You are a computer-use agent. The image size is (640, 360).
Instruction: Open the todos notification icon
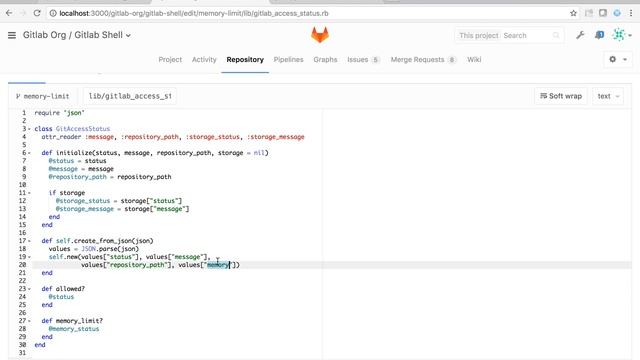point(599,35)
